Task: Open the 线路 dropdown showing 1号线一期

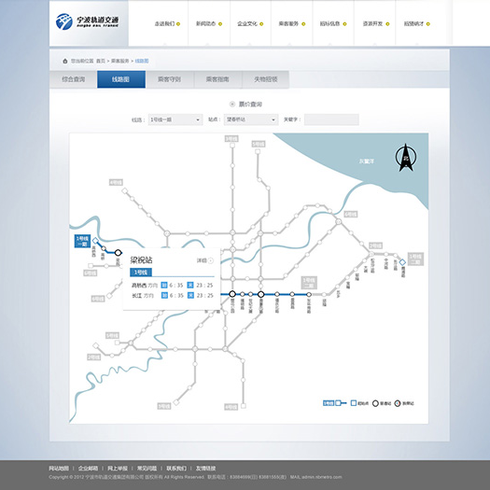Action: (175, 120)
